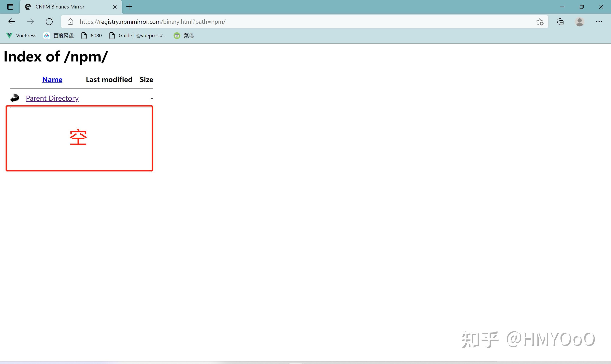This screenshot has height=364, width=611.
Task: Click the browser forward arrow
Action: (30, 22)
